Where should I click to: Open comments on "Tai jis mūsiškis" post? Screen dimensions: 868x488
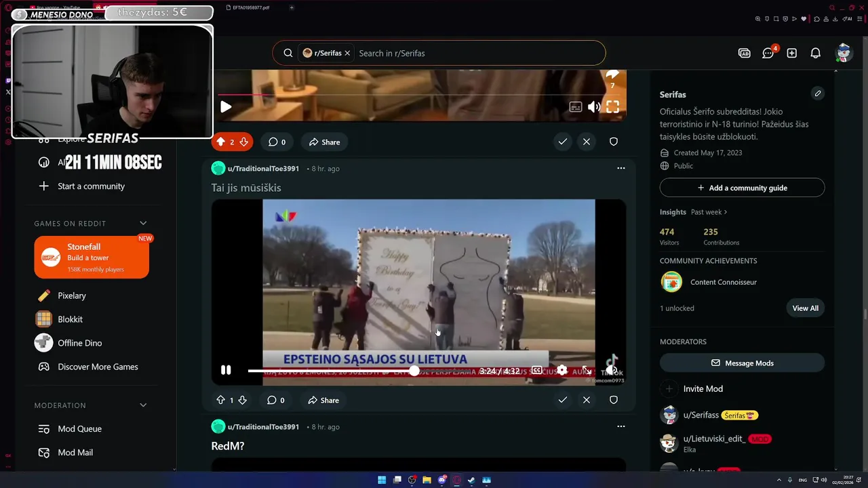point(276,400)
